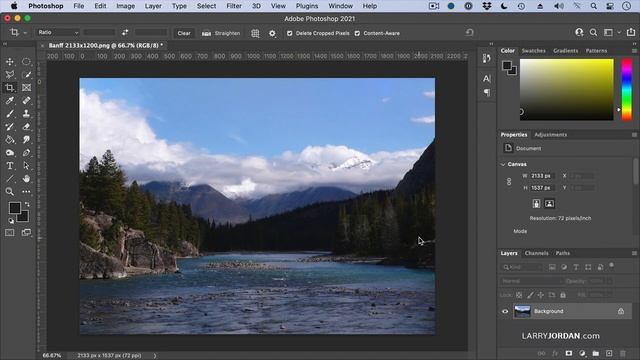Toggle canvas width-height link icon
The image size is (640, 360).
[509, 182]
